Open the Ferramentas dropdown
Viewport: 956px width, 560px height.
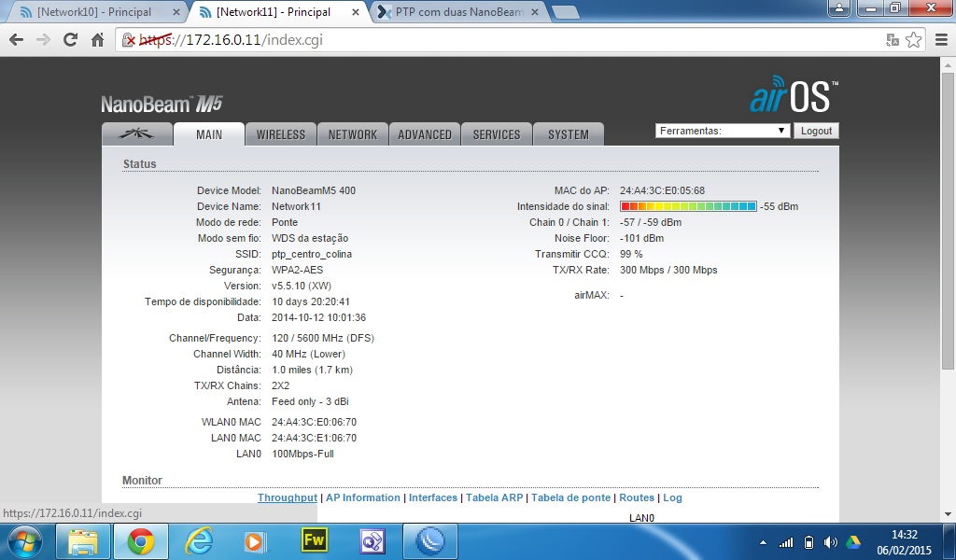(x=723, y=131)
